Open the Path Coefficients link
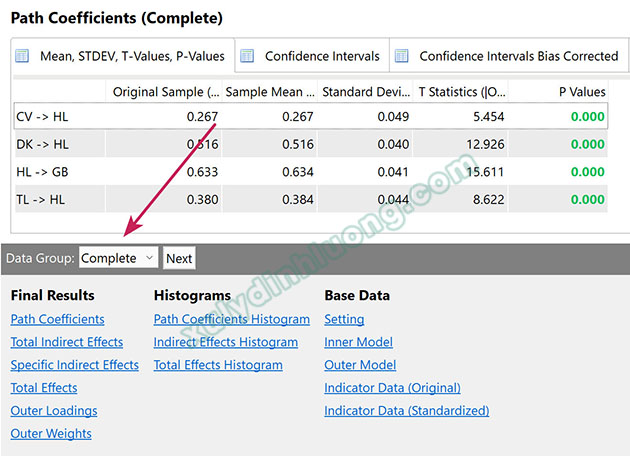This screenshot has width=630, height=456. (57, 319)
